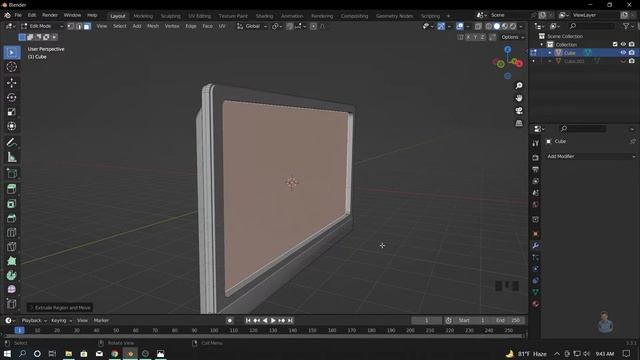Open the Material properties tab

point(536,304)
